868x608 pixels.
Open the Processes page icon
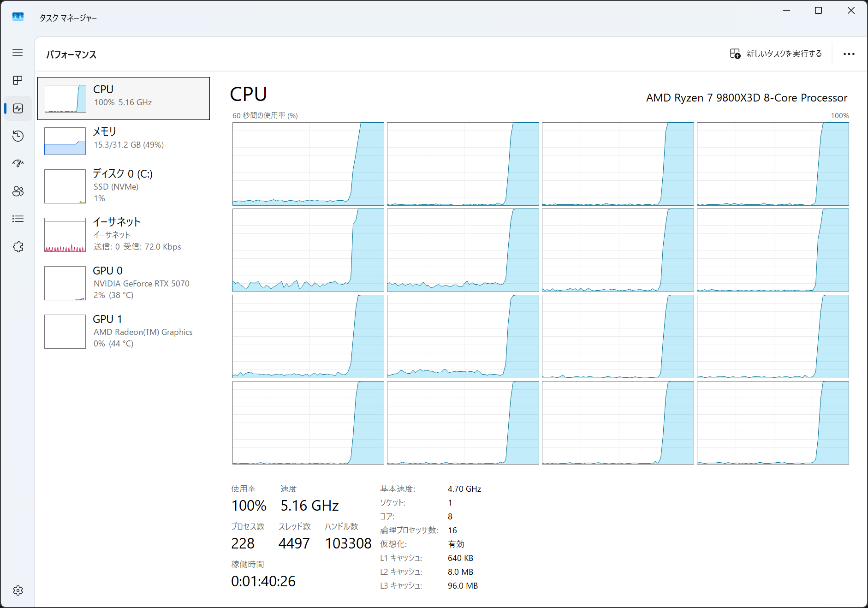pyautogui.click(x=18, y=80)
